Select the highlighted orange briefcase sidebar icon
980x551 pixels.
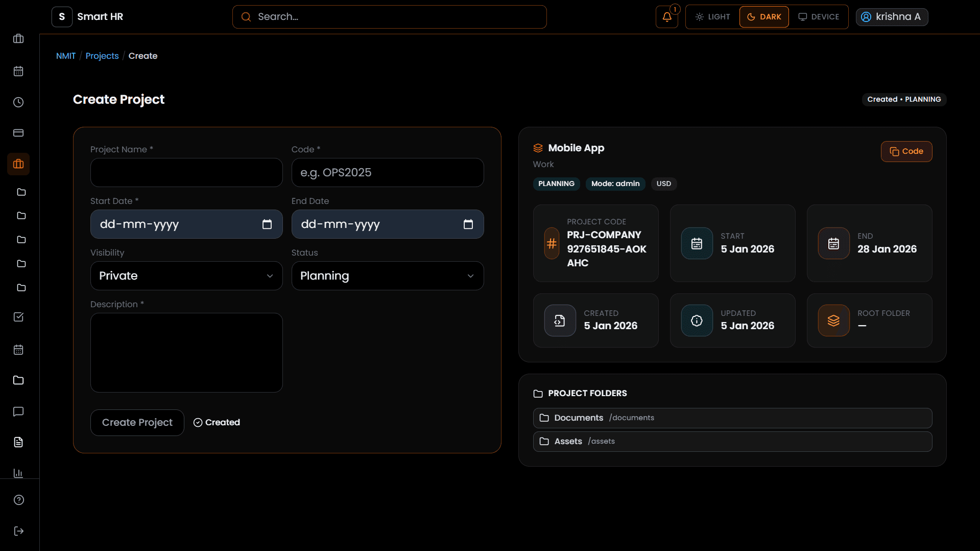pyautogui.click(x=18, y=164)
